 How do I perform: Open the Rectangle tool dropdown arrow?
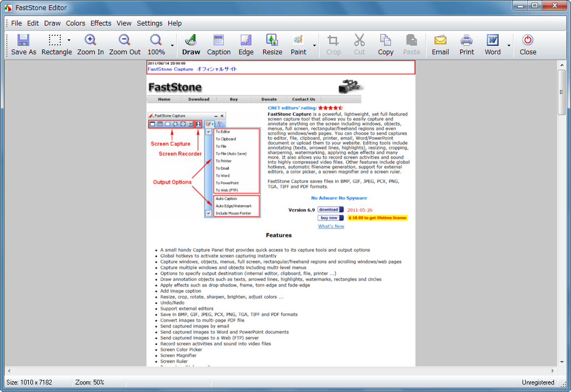pyautogui.click(x=69, y=40)
